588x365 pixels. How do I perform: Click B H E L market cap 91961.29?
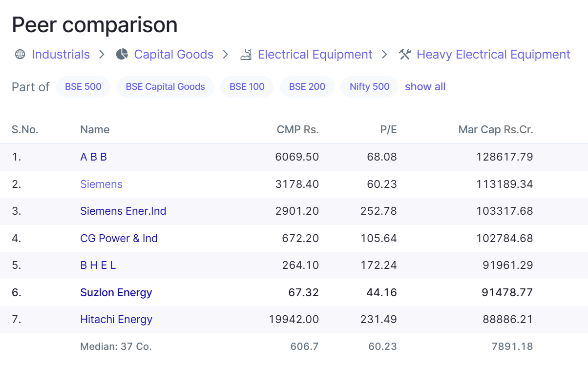[507, 265]
